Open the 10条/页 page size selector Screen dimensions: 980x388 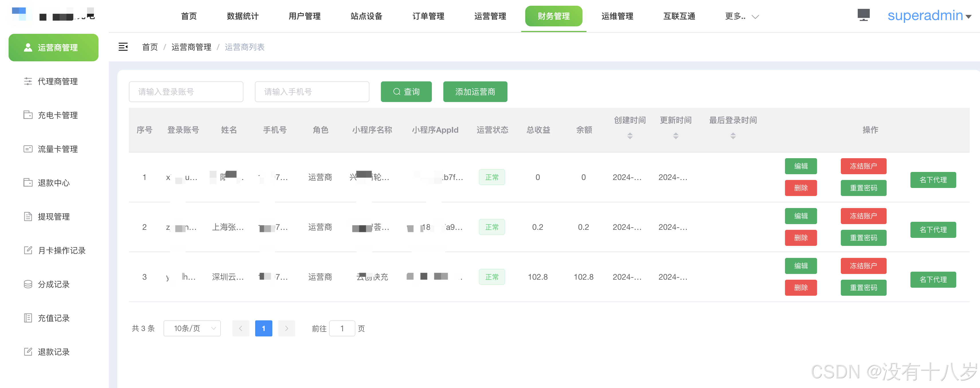192,328
